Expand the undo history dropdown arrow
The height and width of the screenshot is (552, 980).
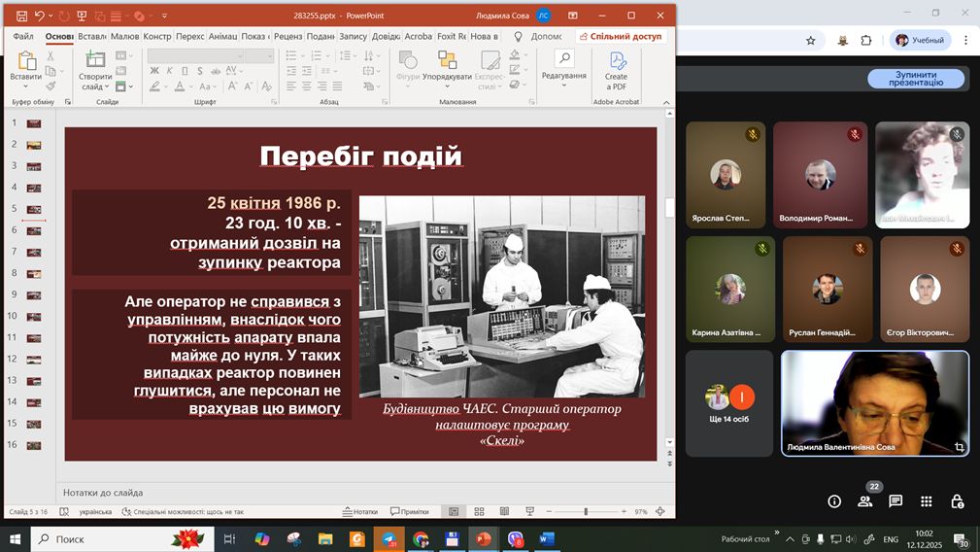[x=51, y=16]
